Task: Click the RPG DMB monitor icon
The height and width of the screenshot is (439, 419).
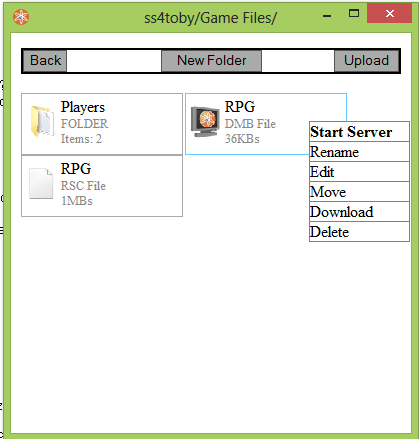Action: click(205, 122)
